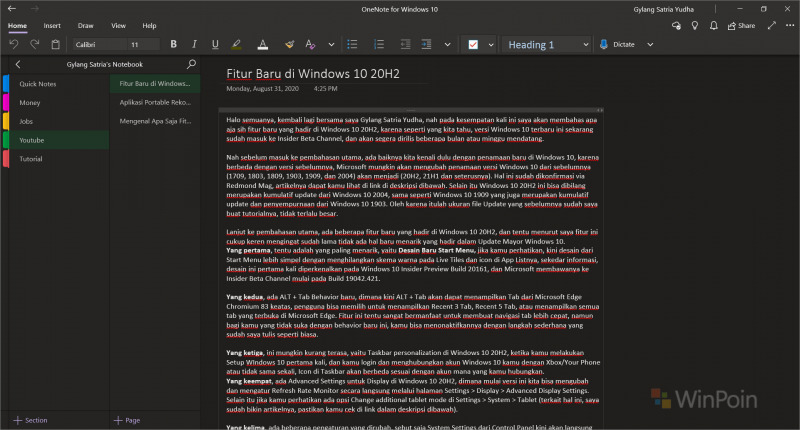Open the Fitur Baru di Windows page
Image resolution: width=800 pixels, height=430 pixels.
(155, 83)
